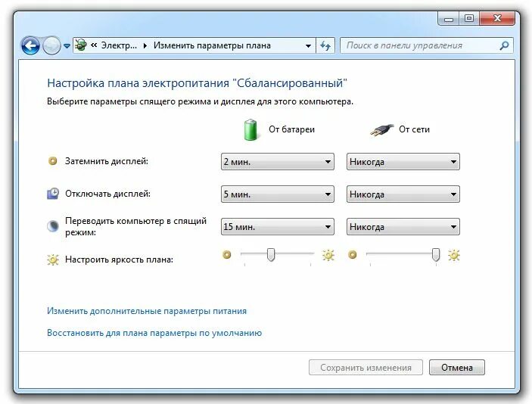Minimize the window
Viewport: 532px width, 404px height.
coord(449,19)
